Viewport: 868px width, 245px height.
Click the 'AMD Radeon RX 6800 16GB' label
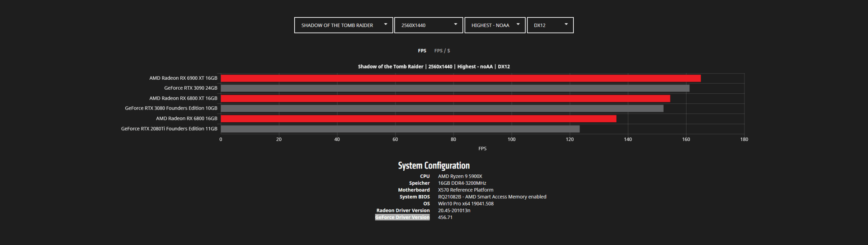(187, 119)
